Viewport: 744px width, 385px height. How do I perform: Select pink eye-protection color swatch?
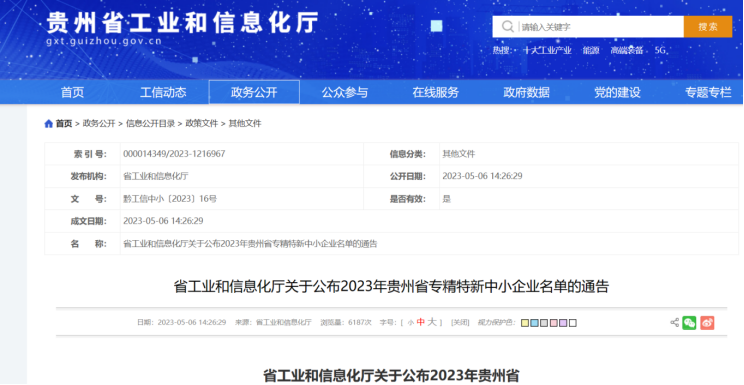(x=553, y=323)
